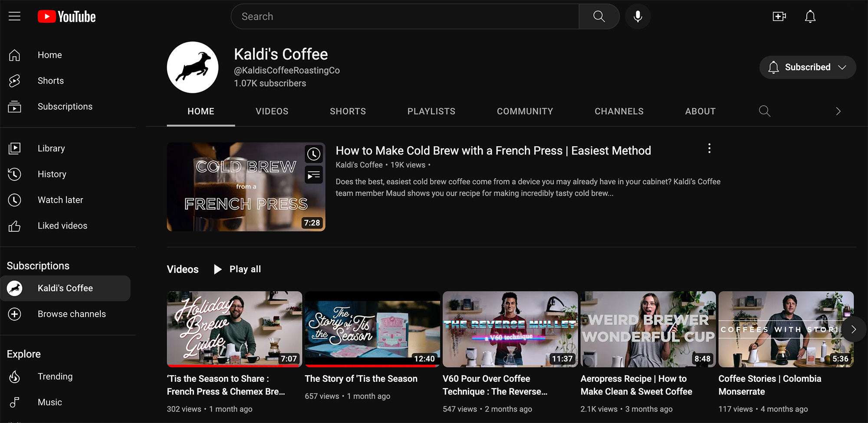Open 'The Story of 'Tis the Season' title
Screen dimensions: 868x423
tap(361, 379)
